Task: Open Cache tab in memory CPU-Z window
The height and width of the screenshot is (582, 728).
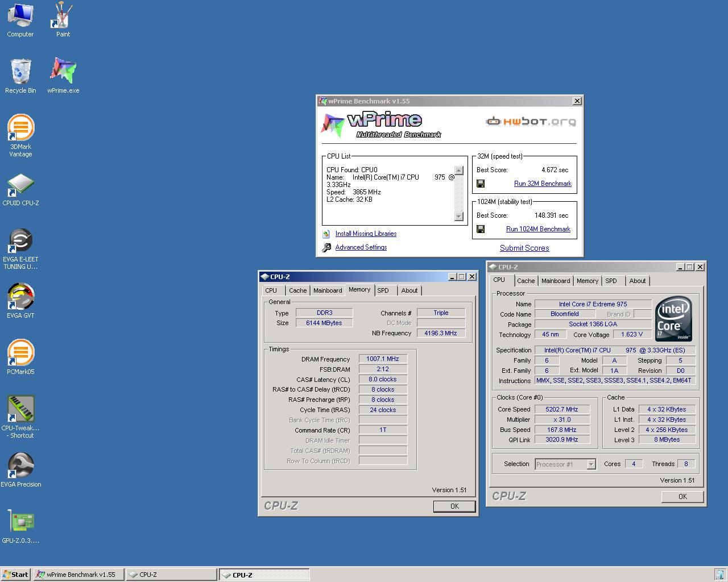Action: (x=297, y=290)
